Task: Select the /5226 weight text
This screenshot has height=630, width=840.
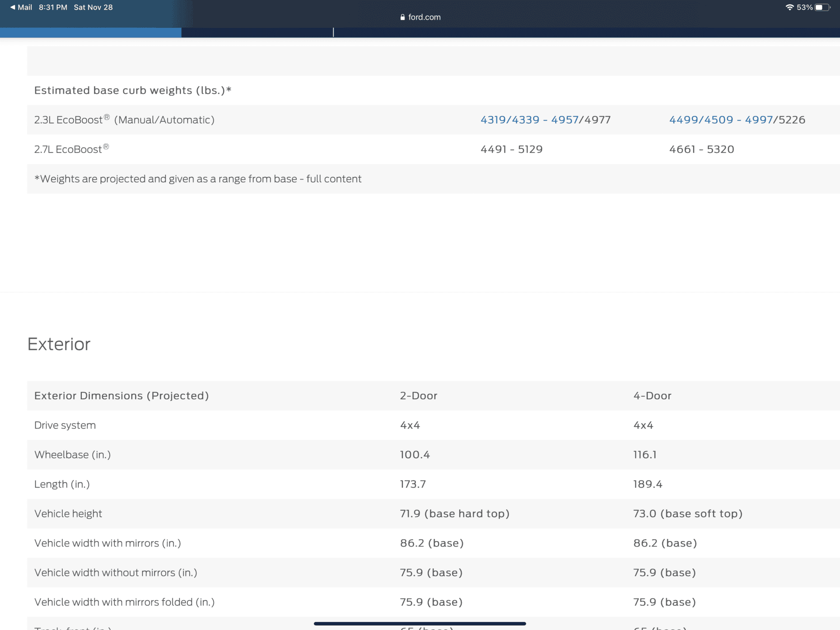Action: click(789, 120)
